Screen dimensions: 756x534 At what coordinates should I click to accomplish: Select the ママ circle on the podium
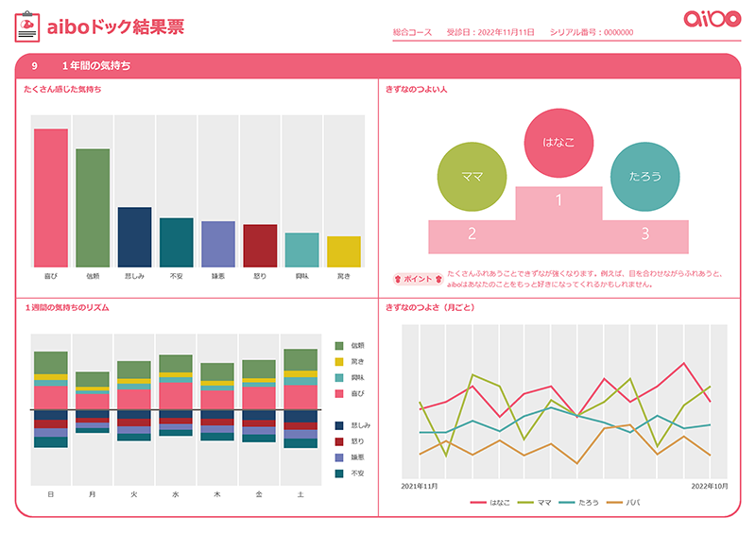coord(472,177)
